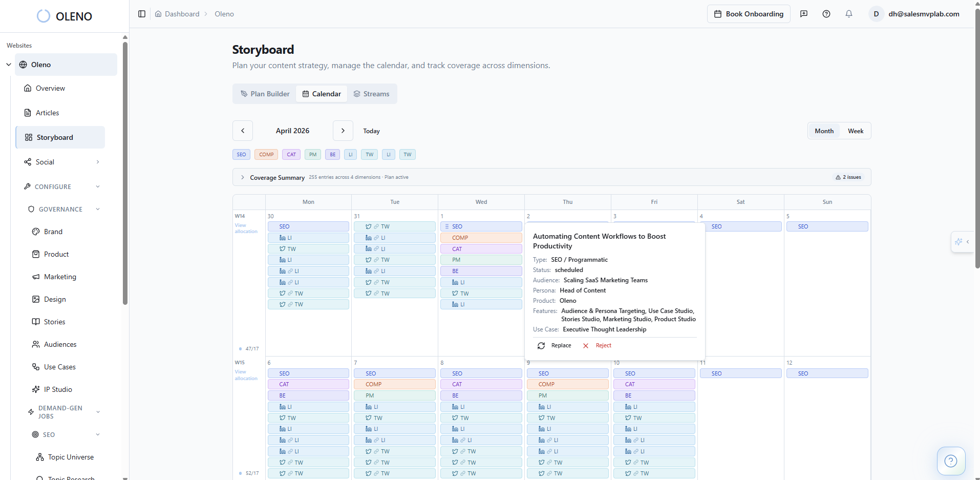The width and height of the screenshot is (980, 480).
Task: Open the notifications bell
Action: (849, 14)
